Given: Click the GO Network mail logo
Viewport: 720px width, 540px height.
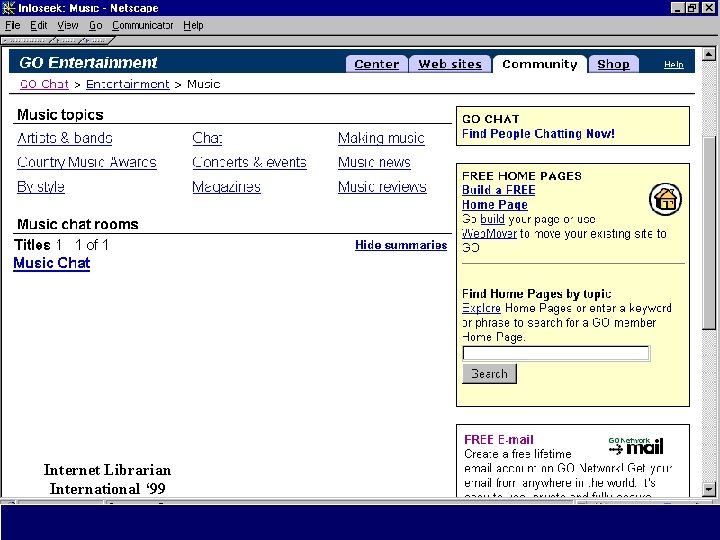Looking at the screenshot, I should [636, 446].
